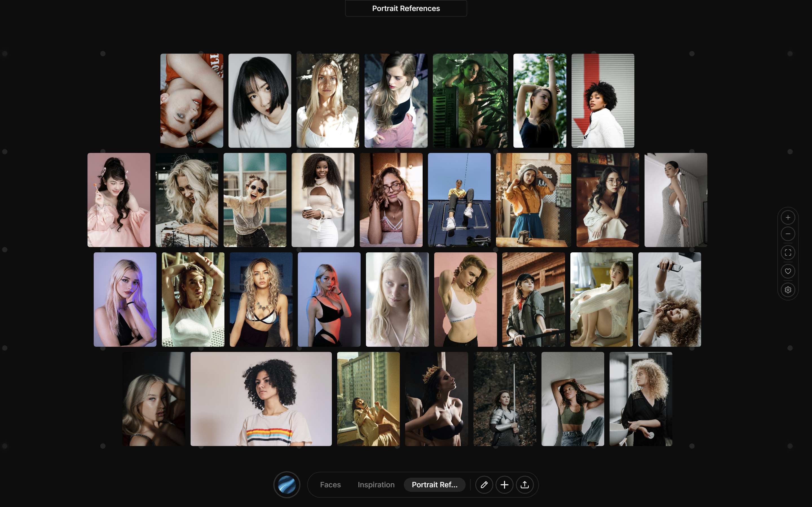Switch to the Inspiration board tab
Image resolution: width=812 pixels, height=507 pixels.
coord(376,484)
